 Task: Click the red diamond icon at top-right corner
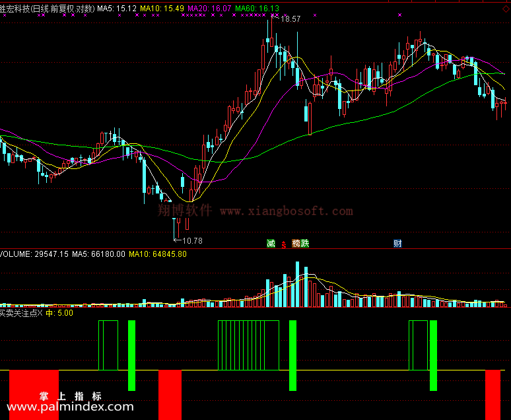(506, 9)
